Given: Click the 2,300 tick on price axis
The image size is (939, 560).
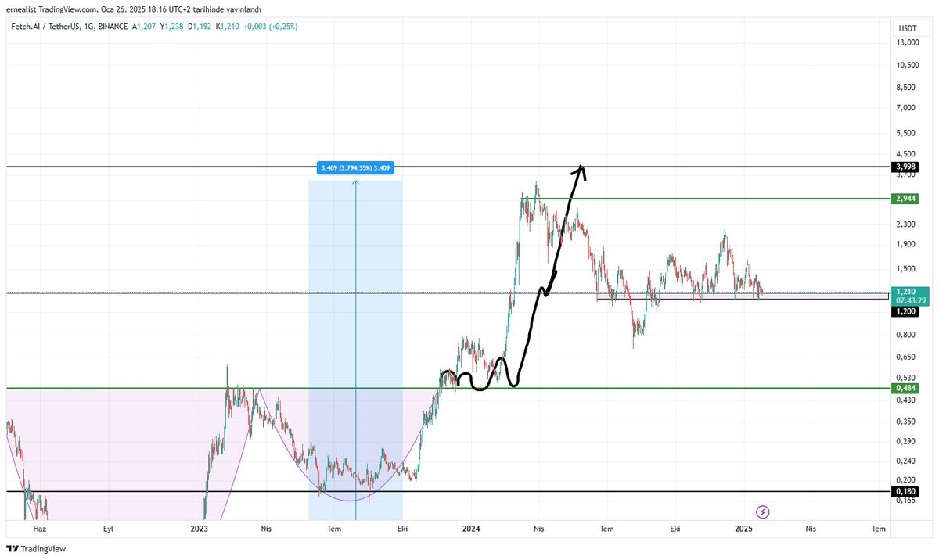Looking at the screenshot, I should (907, 224).
